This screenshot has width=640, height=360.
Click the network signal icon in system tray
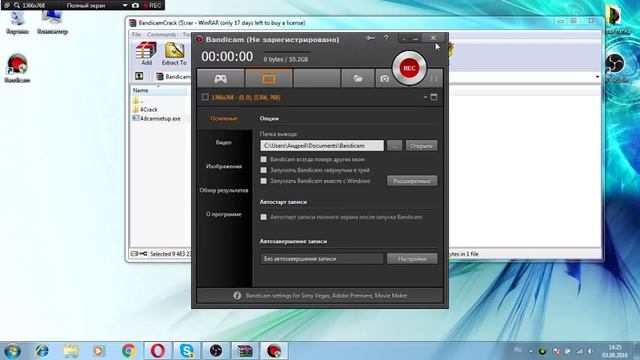click(x=580, y=351)
